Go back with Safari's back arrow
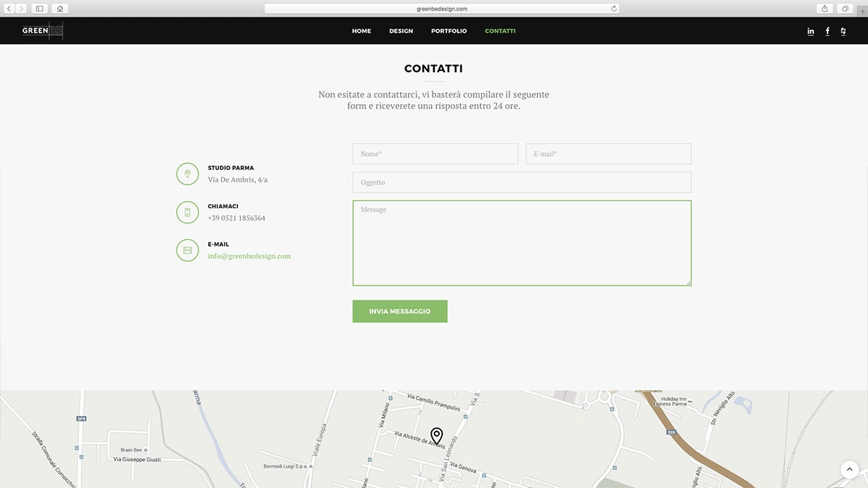The width and height of the screenshot is (868, 488). click(x=9, y=9)
